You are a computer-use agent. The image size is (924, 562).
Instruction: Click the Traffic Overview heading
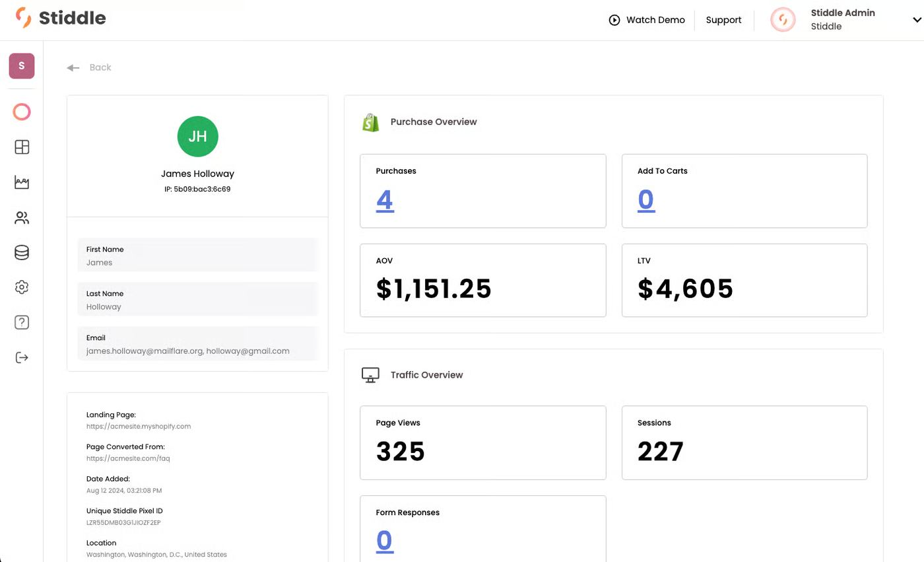[426, 375]
